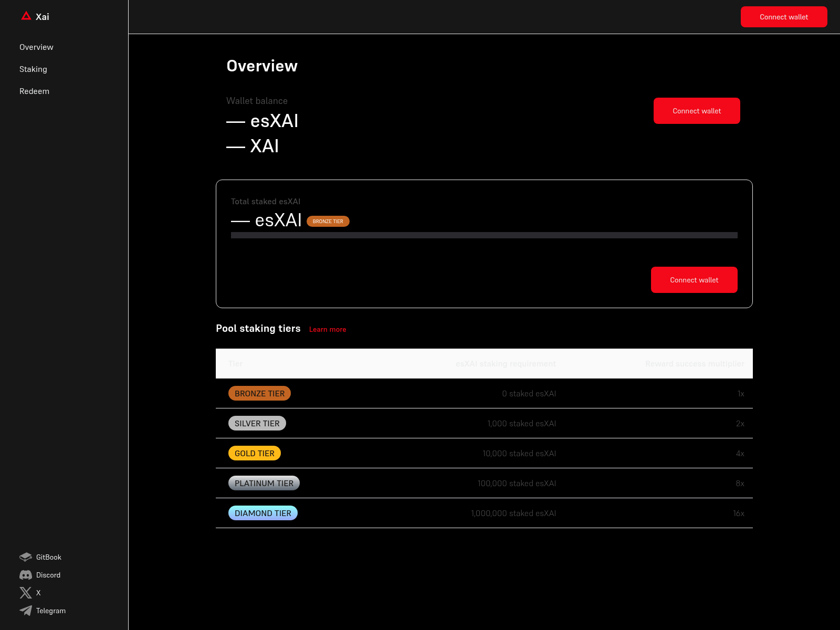The image size is (840, 630).
Task: Click the staking progress bar
Action: 483,235
